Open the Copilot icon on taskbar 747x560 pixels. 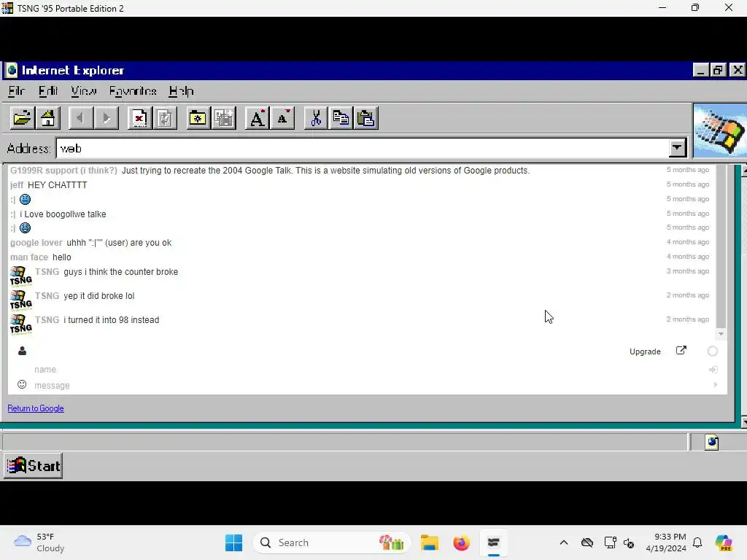724,542
